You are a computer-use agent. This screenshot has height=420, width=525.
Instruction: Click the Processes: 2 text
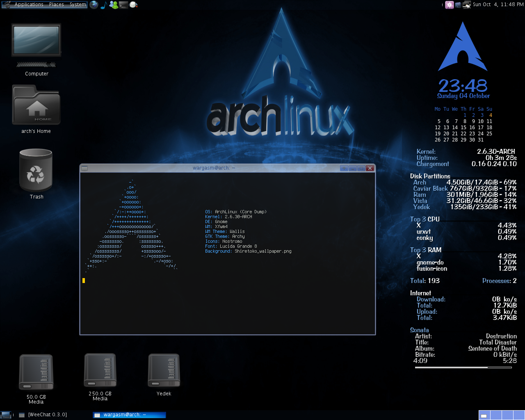pyautogui.click(x=500, y=281)
